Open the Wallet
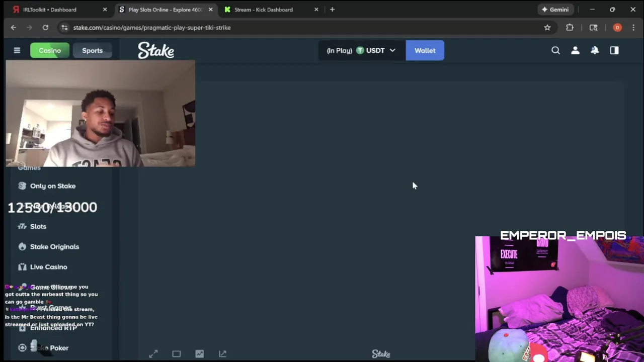Screen dimensions: 644x362 tap(425, 50)
